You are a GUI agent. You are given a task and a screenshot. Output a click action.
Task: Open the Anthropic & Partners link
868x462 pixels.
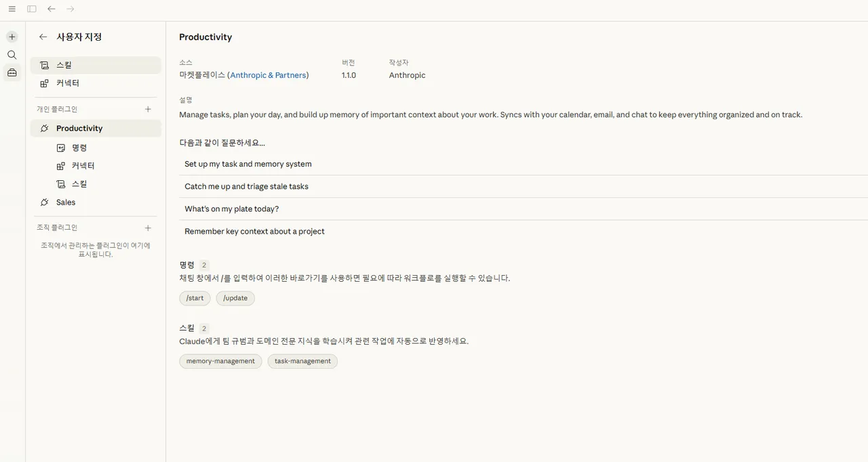tap(268, 75)
